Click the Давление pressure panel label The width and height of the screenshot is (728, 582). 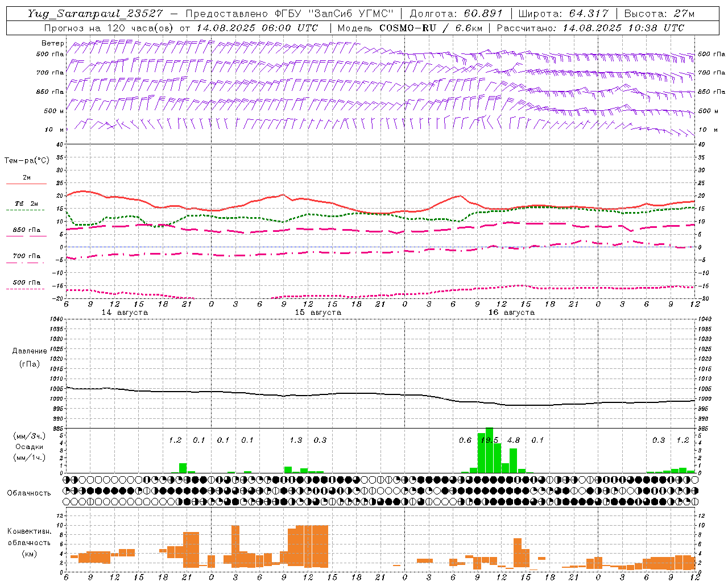point(30,351)
